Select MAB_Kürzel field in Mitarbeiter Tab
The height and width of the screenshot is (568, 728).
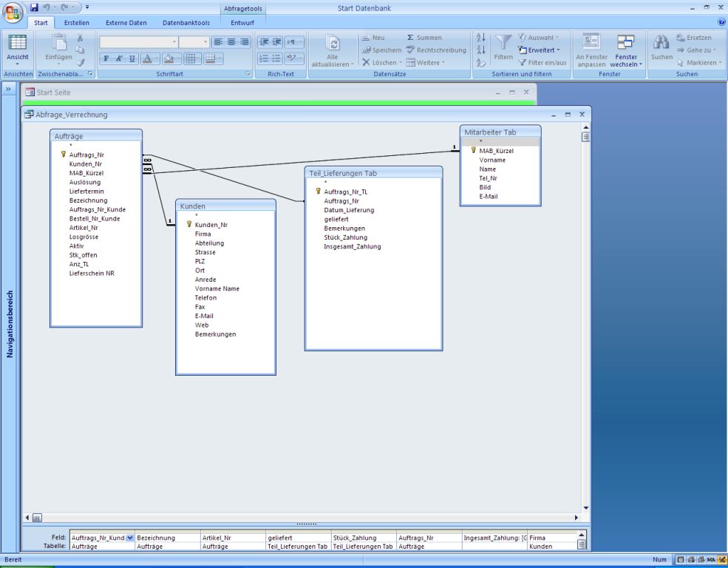point(497,150)
